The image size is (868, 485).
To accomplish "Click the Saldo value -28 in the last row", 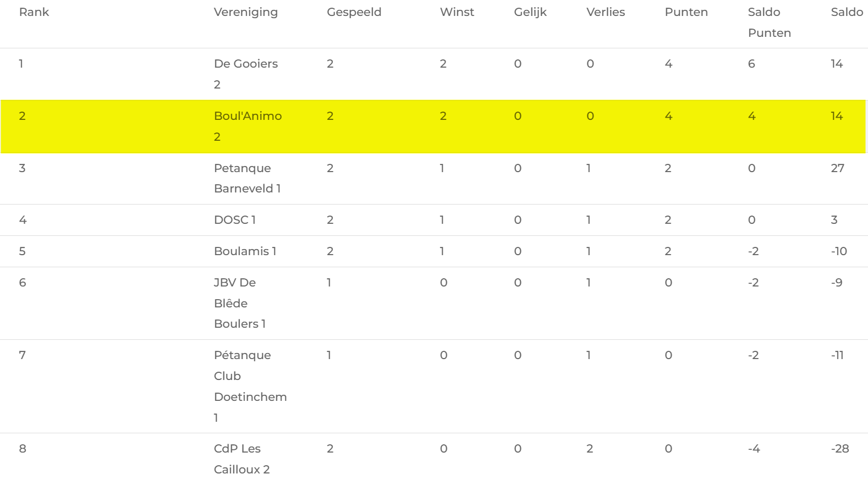I will [x=839, y=449].
